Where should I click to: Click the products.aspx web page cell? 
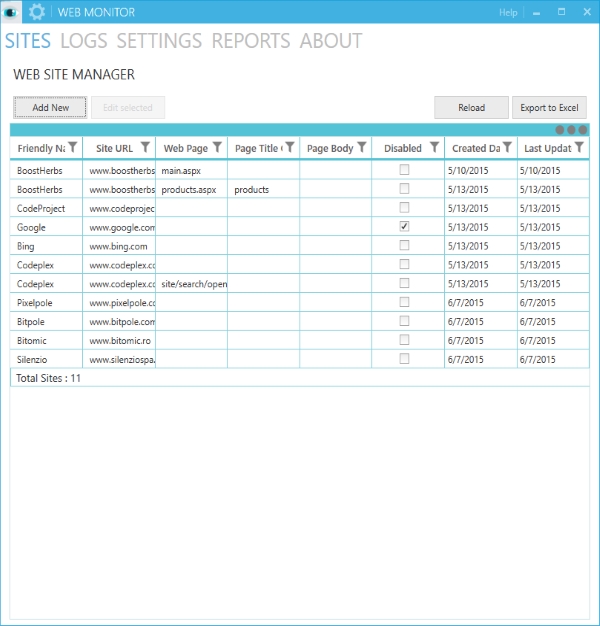click(x=192, y=189)
